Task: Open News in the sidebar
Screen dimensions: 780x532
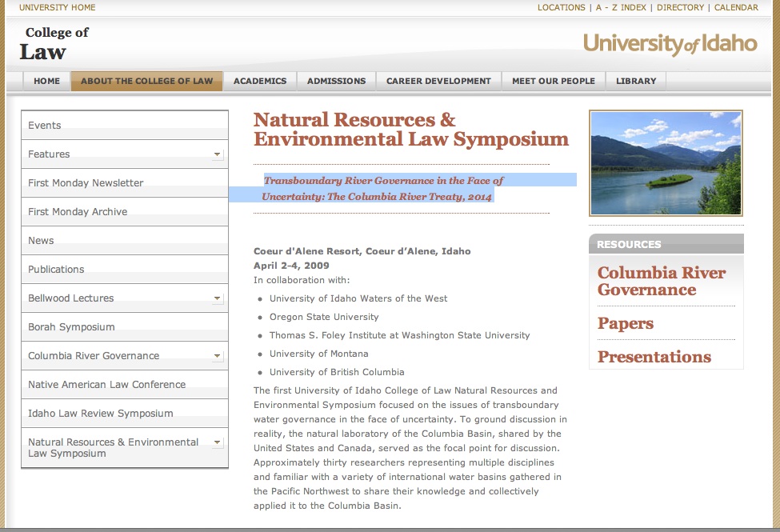Action: coord(124,241)
